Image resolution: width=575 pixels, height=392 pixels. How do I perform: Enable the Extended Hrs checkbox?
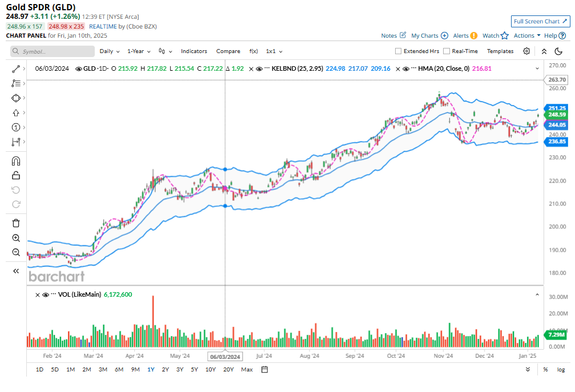pos(399,51)
